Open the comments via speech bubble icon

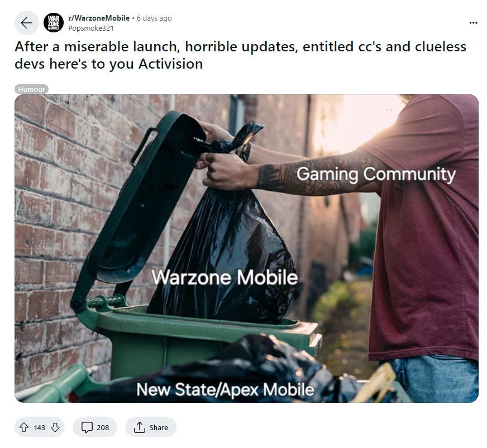tap(87, 427)
